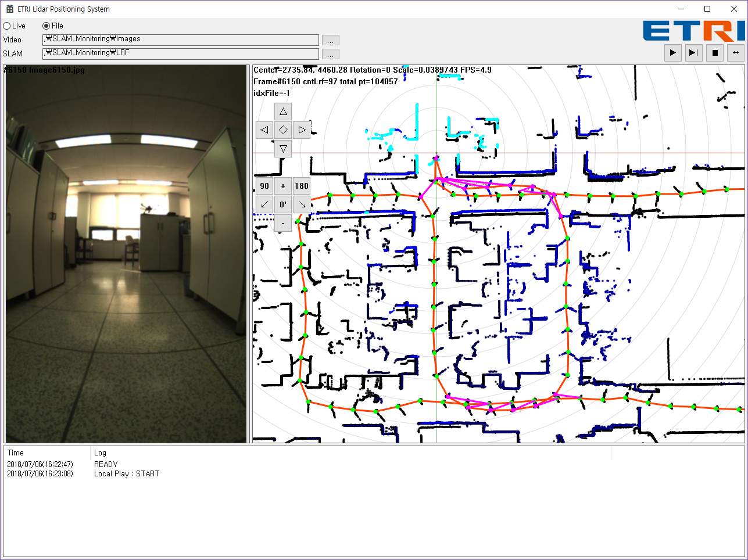748x560 pixels.
Task: Set map rotation to 180
Action: (x=302, y=186)
